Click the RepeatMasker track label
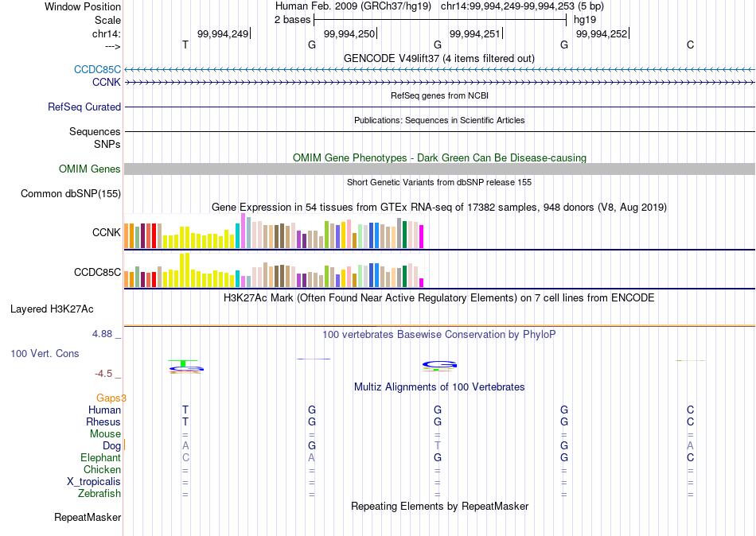Viewport: 756px width, 536px height. (x=88, y=517)
